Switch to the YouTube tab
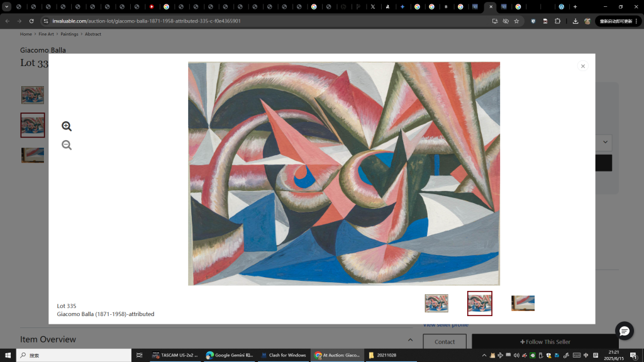Viewport: 644px width, 362px height. pyautogui.click(x=152, y=6)
